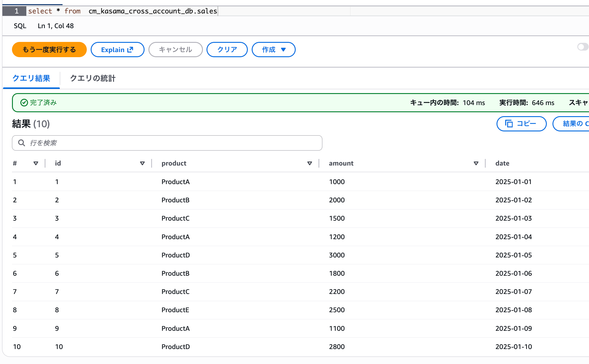Click the クリア button
This screenshot has height=364, width=589.
click(x=227, y=50)
